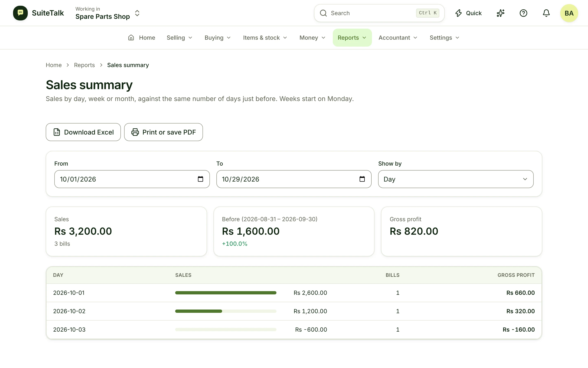Open the AI sparkles assistant icon
The width and height of the screenshot is (588, 368).
pos(501,13)
